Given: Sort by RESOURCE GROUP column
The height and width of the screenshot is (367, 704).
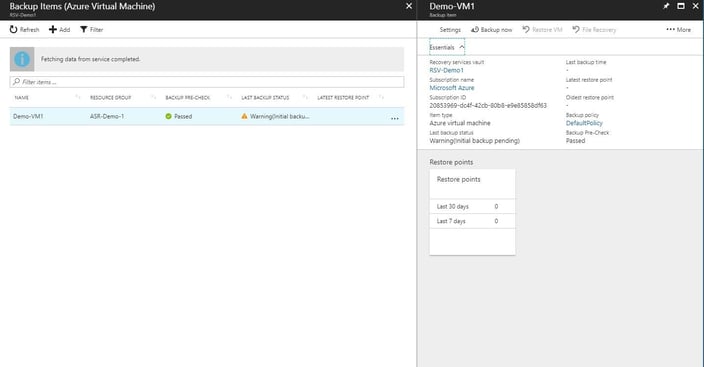Looking at the screenshot, I should [x=110, y=97].
